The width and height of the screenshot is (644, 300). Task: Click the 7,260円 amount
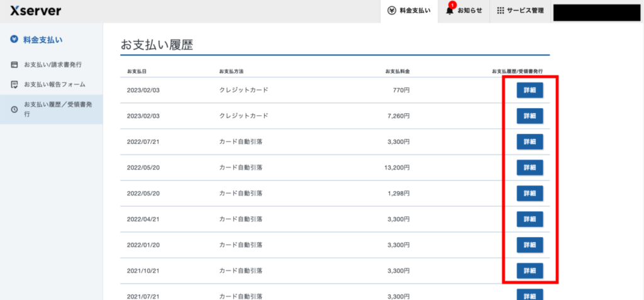[398, 116]
